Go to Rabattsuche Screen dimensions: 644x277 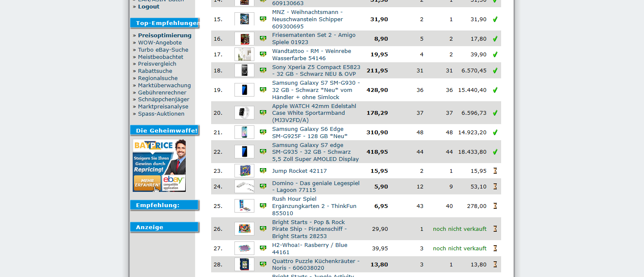[x=155, y=71]
